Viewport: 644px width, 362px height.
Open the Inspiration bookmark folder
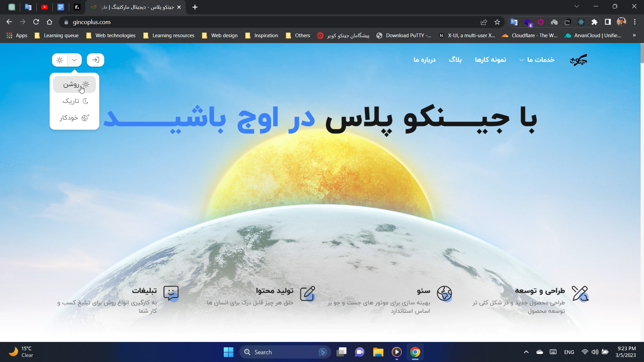(x=262, y=36)
